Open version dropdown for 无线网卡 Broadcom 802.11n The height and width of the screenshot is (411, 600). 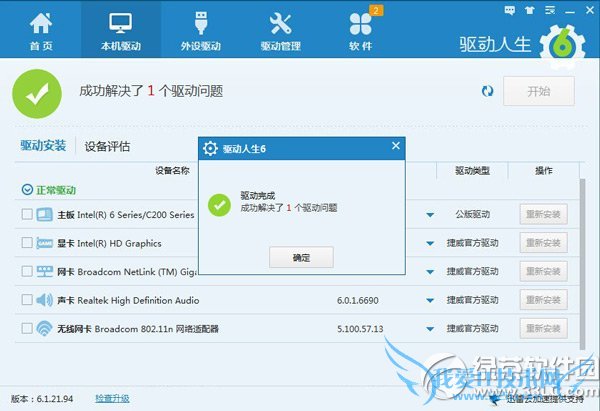(x=430, y=329)
